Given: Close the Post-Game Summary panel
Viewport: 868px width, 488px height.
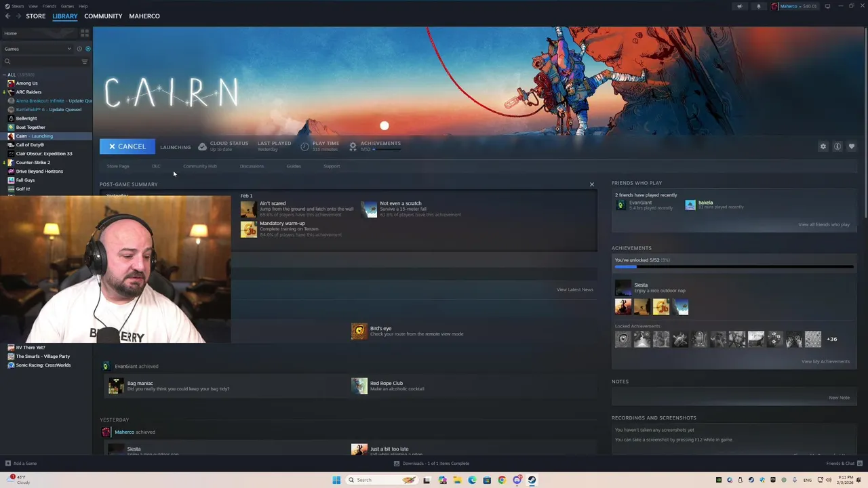Looking at the screenshot, I should (591, 184).
